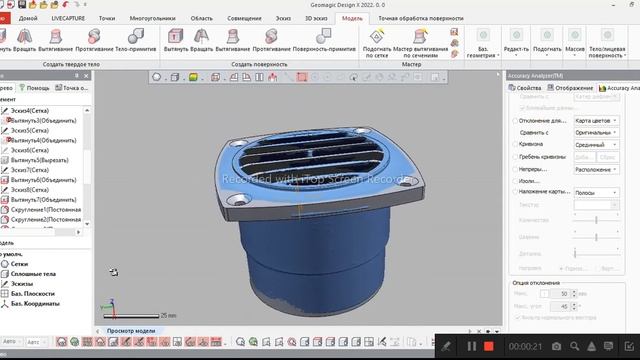Open the Поверхность-примитив tool
This screenshot has height=360, width=640.
pyautogui.click(x=324, y=40)
